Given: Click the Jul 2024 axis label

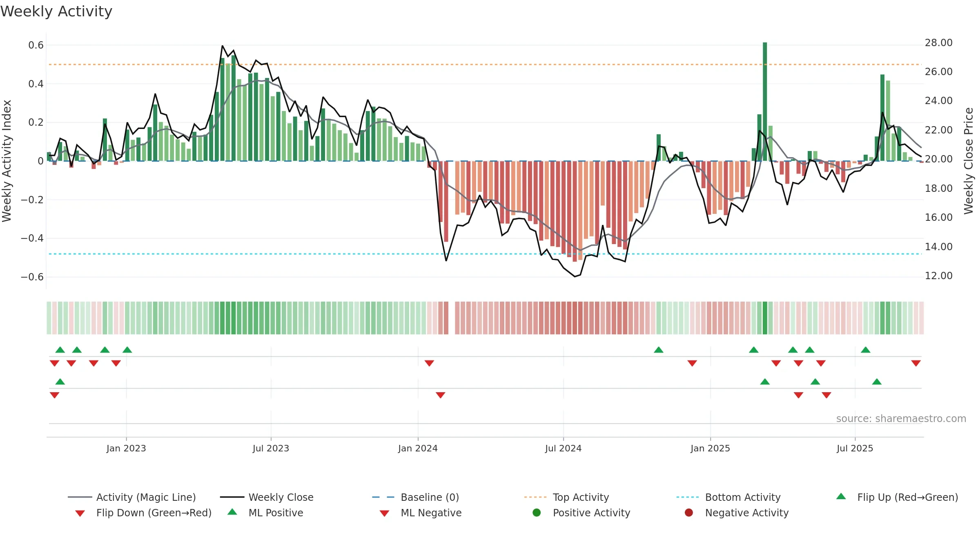Looking at the screenshot, I should (563, 448).
